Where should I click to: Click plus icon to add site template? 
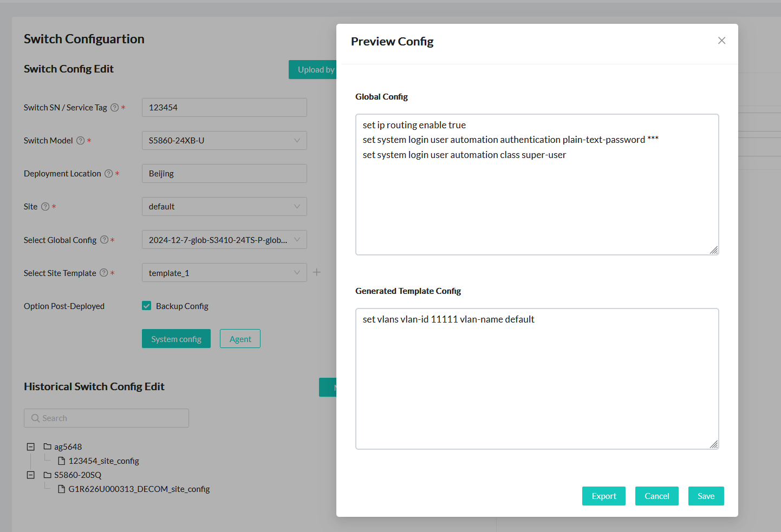(x=317, y=272)
